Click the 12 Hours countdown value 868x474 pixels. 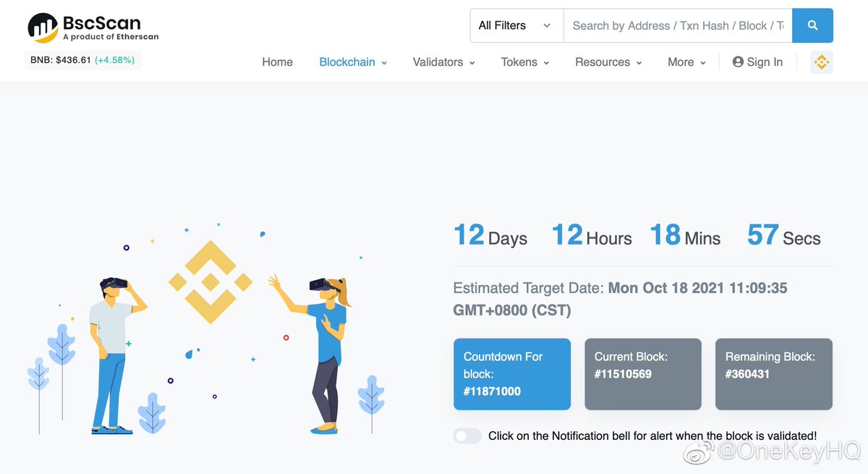pyautogui.click(x=592, y=236)
